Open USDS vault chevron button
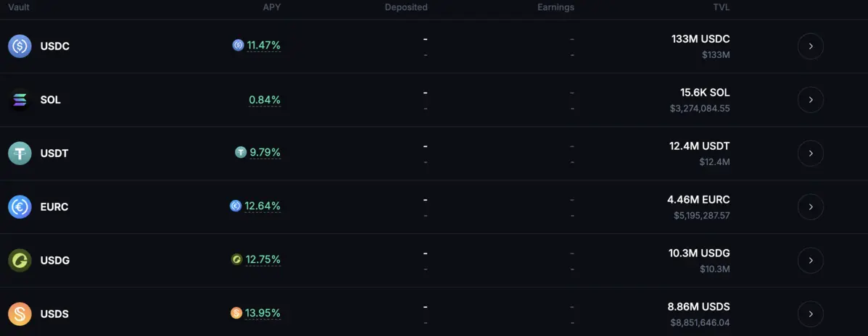Screen dimensions: 868x336 point(810,314)
